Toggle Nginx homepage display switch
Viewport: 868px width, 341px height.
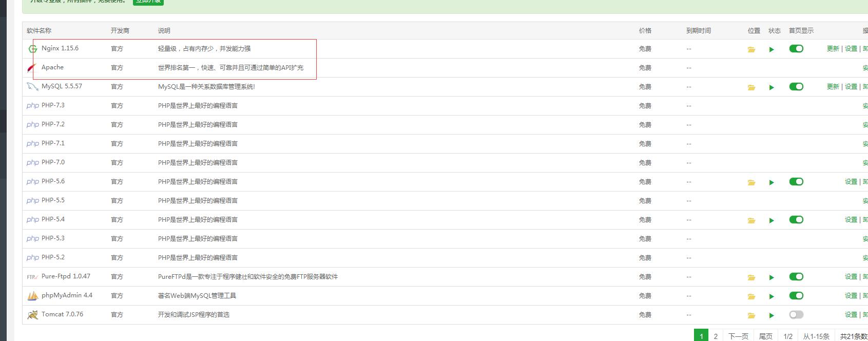[x=796, y=48]
